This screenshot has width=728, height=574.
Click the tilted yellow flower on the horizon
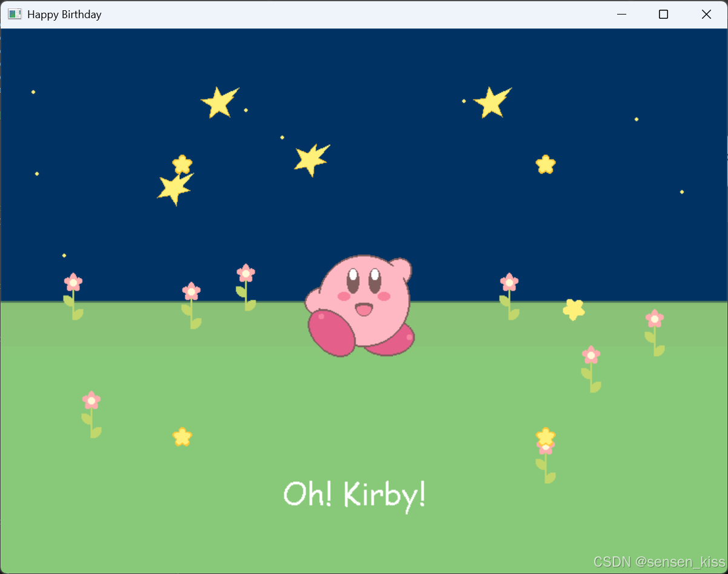click(574, 309)
